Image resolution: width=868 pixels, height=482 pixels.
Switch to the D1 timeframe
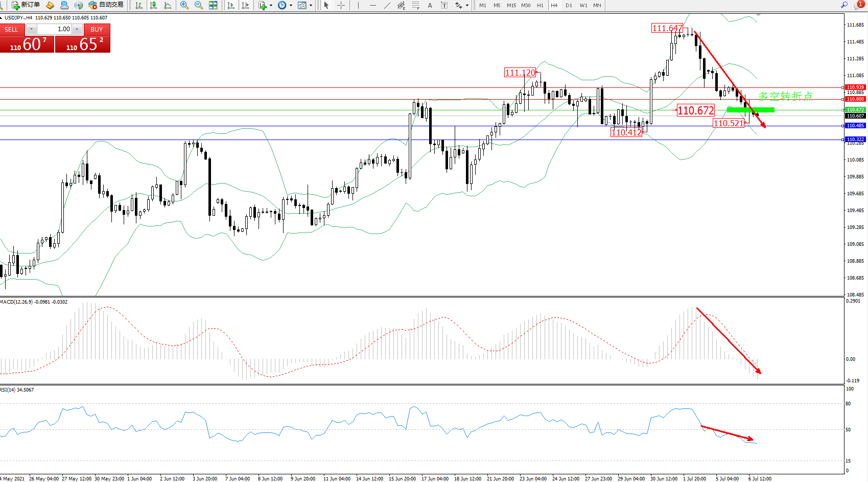569,5
